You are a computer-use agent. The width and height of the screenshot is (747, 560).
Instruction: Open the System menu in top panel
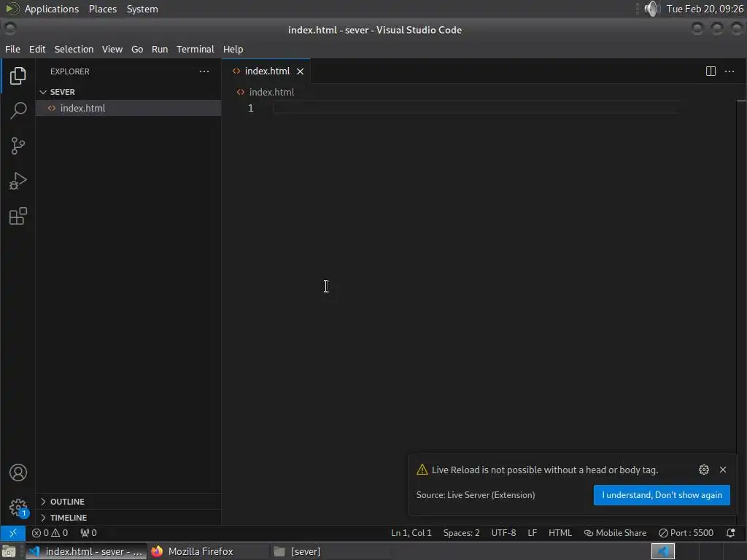click(142, 9)
